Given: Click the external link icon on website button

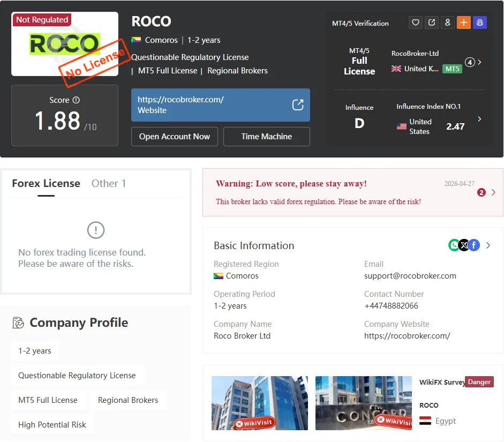Looking at the screenshot, I should 298,105.
